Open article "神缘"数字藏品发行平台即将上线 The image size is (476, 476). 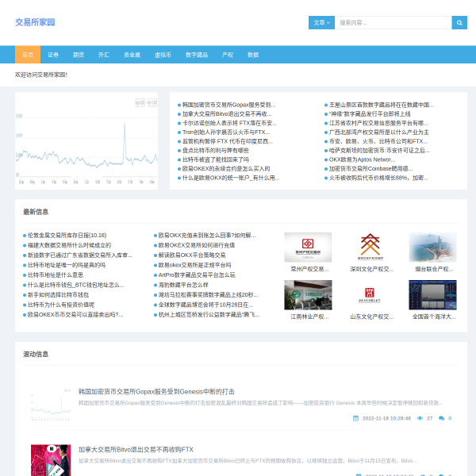[370, 114]
